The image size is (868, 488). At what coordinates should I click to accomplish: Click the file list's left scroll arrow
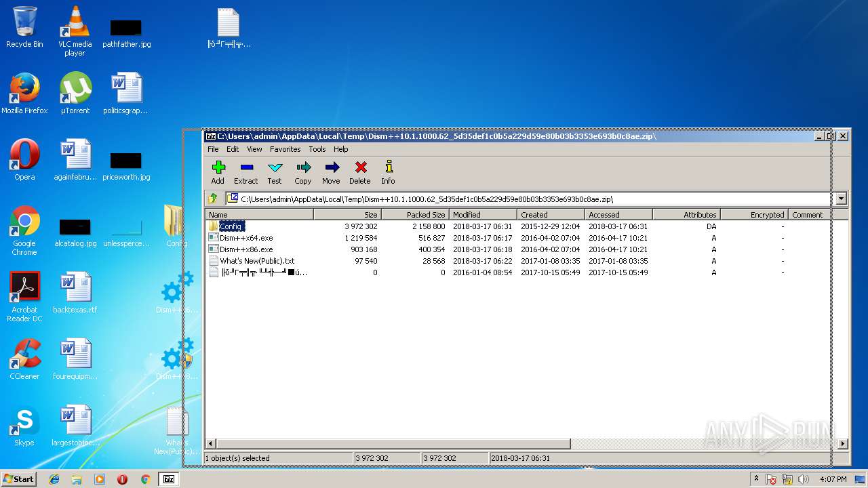[x=211, y=444]
